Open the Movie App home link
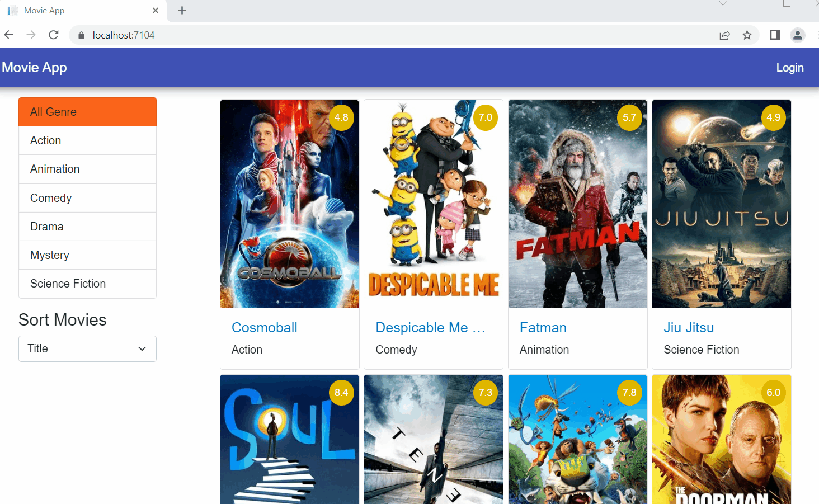The height and width of the screenshot is (504, 819). (34, 68)
